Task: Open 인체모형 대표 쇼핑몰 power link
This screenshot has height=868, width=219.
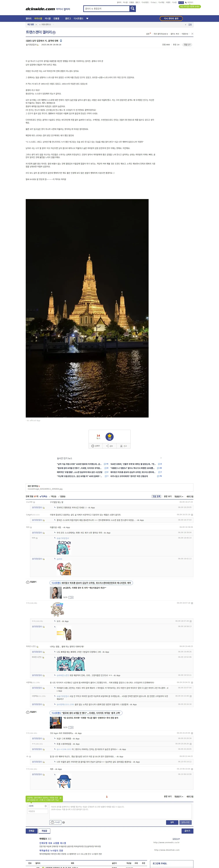Action: click(x=53, y=843)
